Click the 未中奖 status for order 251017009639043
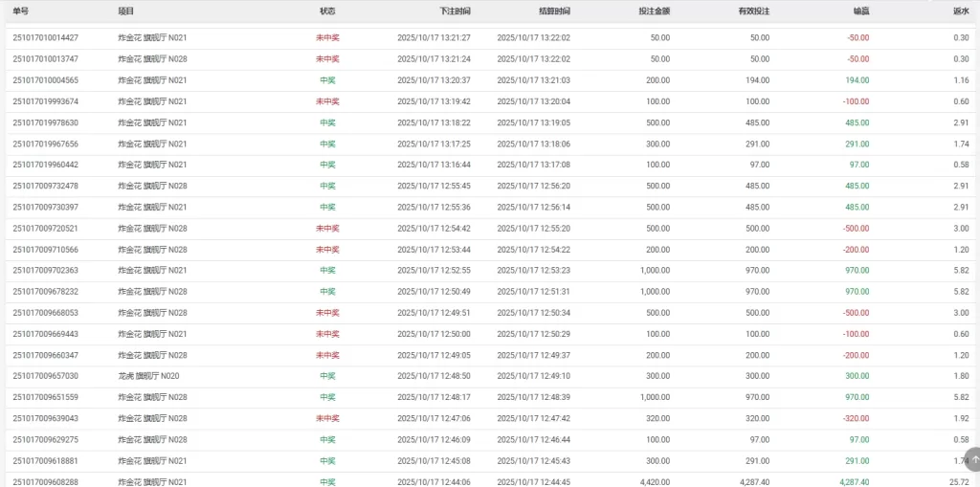The height and width of the screenshot is (487, 980). [x=327, y=418]
